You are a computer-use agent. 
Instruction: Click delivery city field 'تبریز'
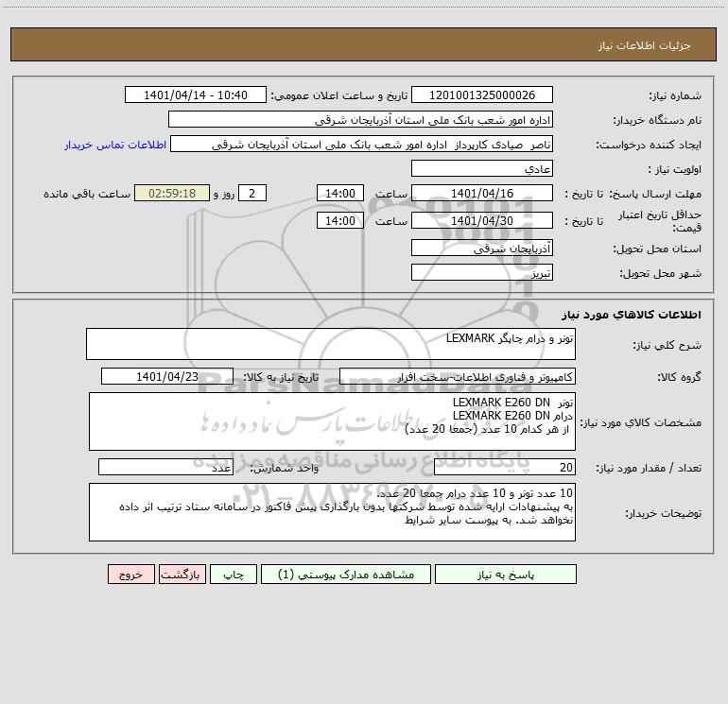tap(482, 273)
